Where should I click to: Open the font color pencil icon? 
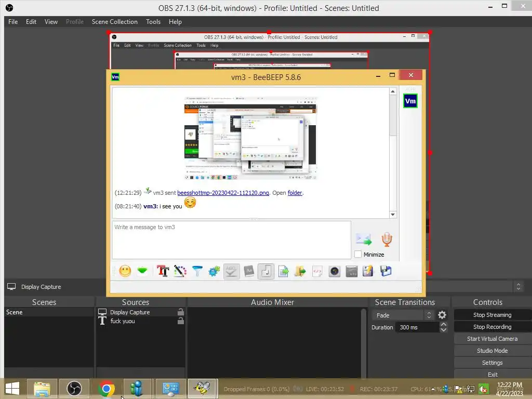click(x=180, y=271)
